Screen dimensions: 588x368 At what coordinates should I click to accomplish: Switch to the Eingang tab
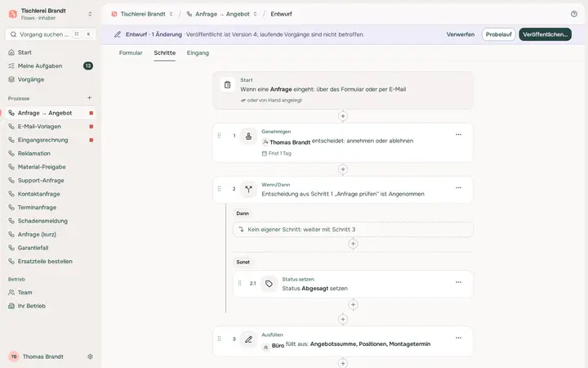(x=198, y=53)
